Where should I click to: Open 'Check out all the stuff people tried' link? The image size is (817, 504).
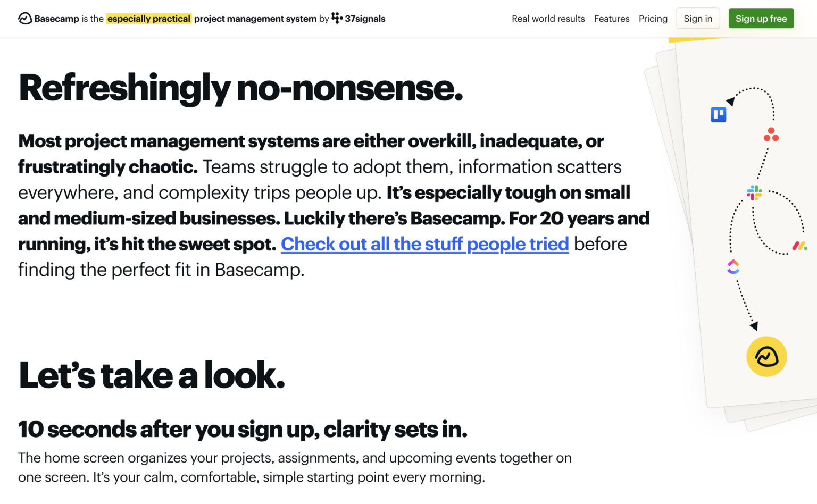click(425, 244)
